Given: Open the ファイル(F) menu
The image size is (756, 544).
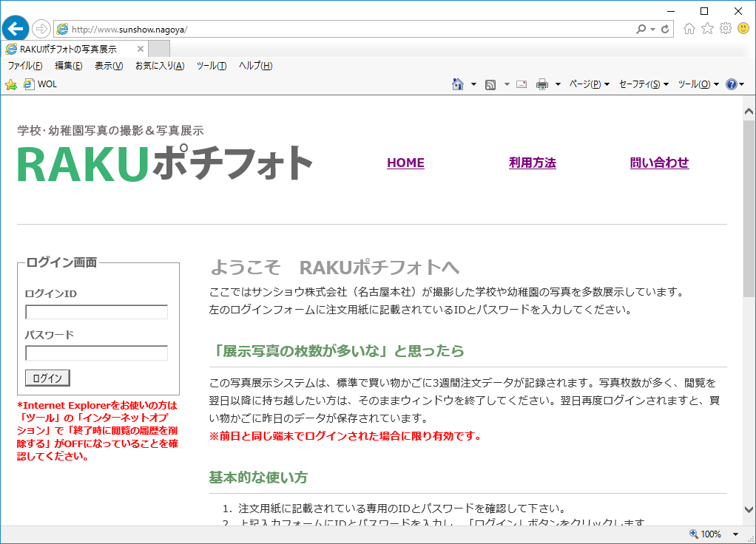Looking at the screenshot, I should (25, 66).
